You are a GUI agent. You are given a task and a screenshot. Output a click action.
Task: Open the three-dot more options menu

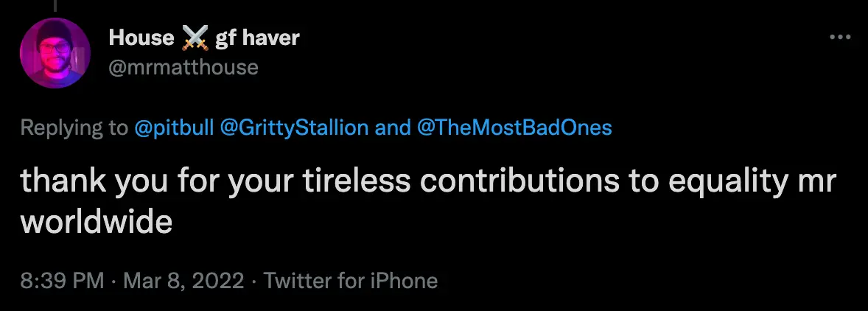(839, 38)
